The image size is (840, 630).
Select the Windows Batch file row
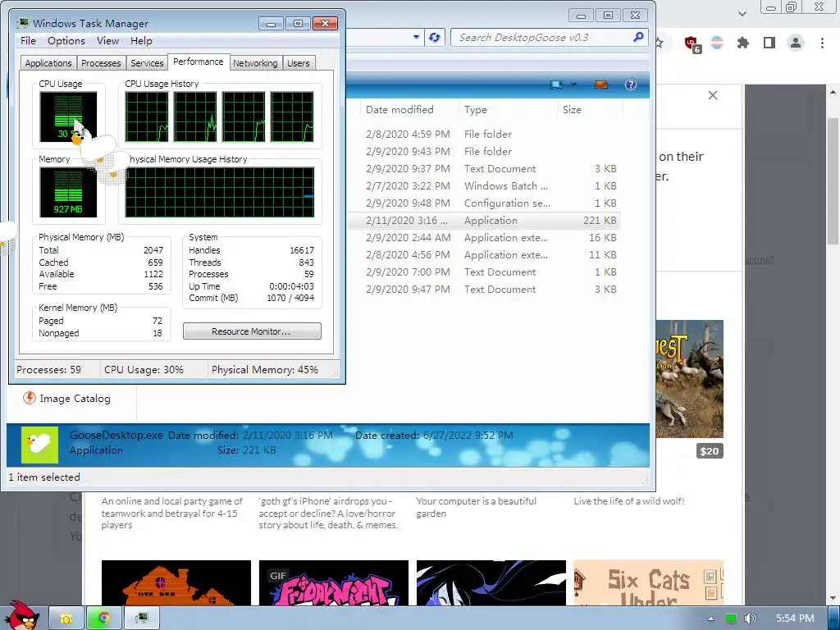[483, 186]
